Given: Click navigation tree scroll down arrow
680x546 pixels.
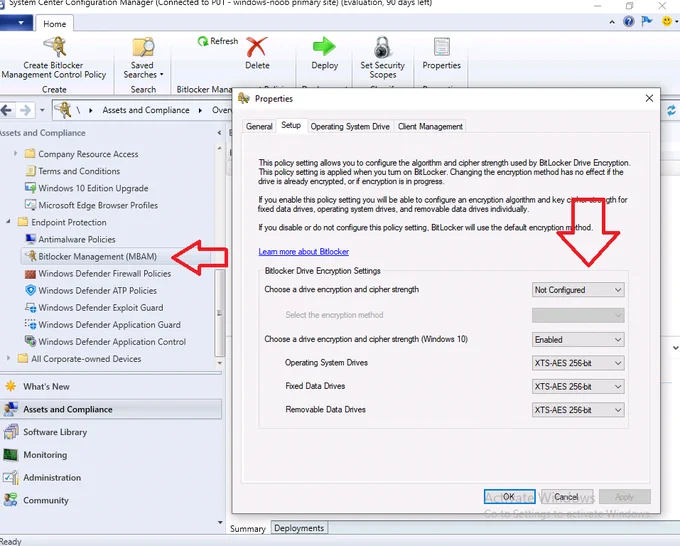Looking at the screenshot, I should (219, 363).
